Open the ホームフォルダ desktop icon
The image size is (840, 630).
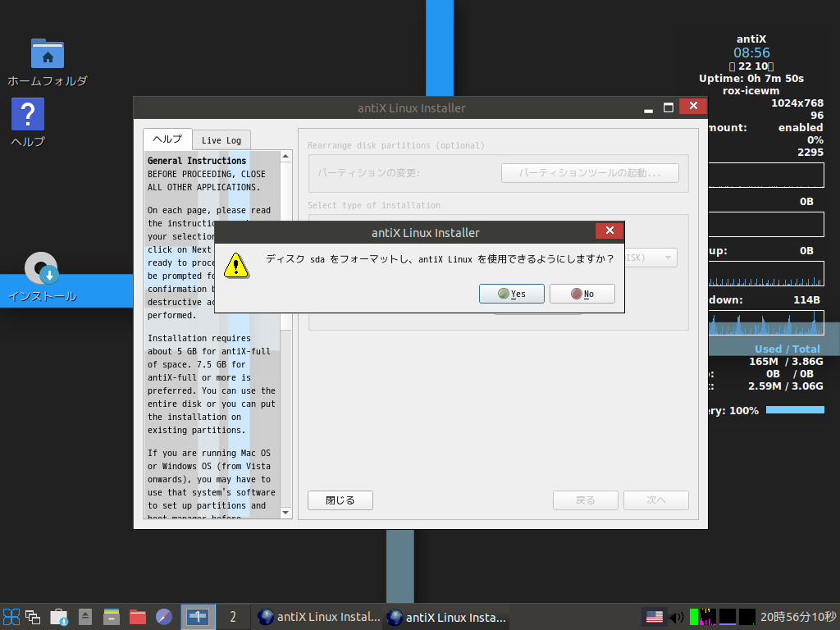(47, 62)
